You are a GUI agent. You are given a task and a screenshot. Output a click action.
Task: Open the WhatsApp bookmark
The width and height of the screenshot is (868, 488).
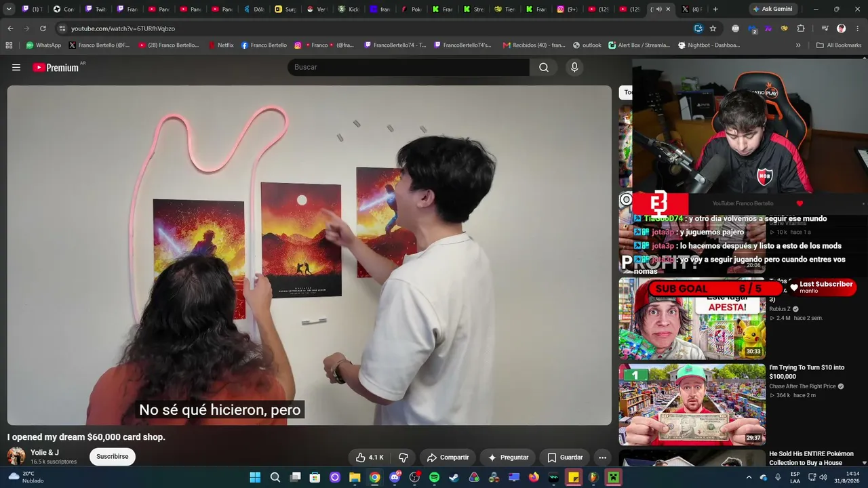pyautogui.click(x=43, y=45)
